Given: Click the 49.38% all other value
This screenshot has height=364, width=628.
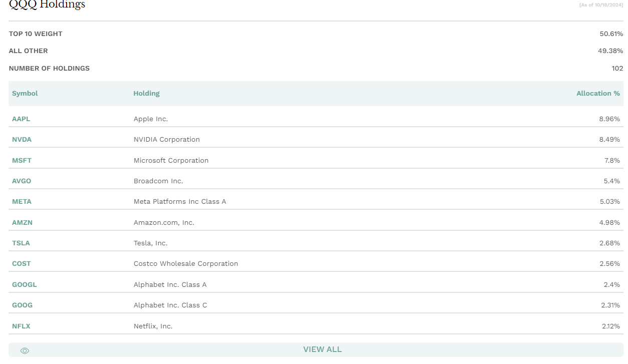Looking at the screenshot, I should click(x=611, y=51).
